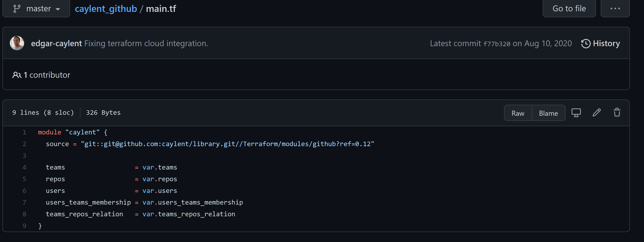Screen dimensions: 644x242
Task: Toggle line 4 selection by clicking its number
Action: click(24, 167)
